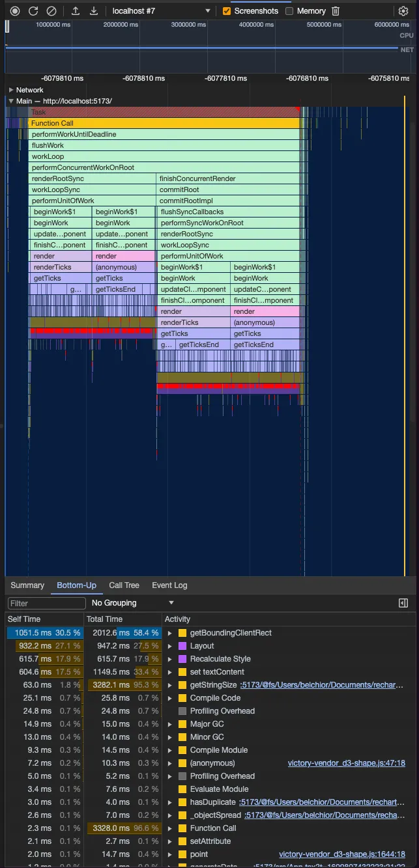Select the flushSyncCallbacks flame bar

[x=228, y=212]
